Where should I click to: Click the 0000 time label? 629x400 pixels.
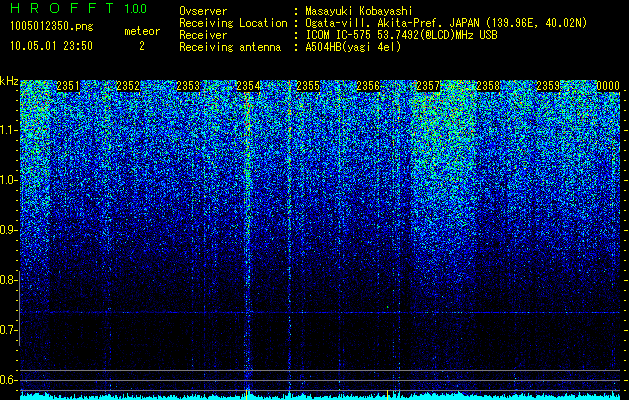[x=608, y=86]
